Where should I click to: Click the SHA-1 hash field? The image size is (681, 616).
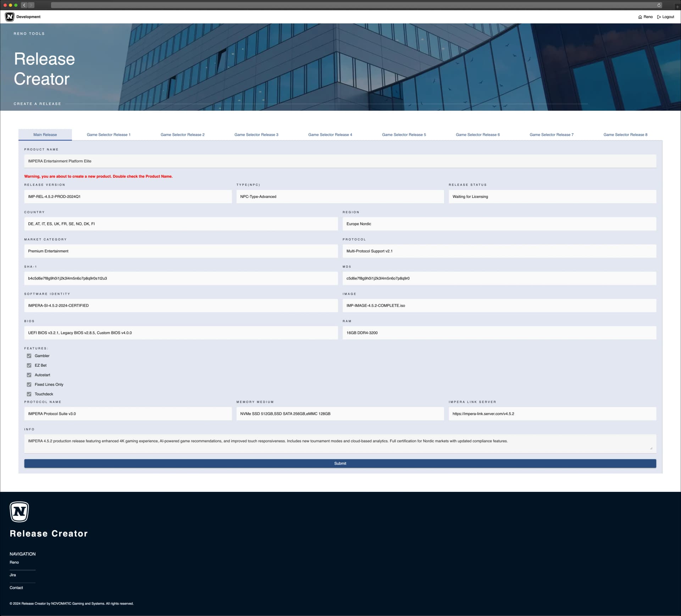coord(181,279)
